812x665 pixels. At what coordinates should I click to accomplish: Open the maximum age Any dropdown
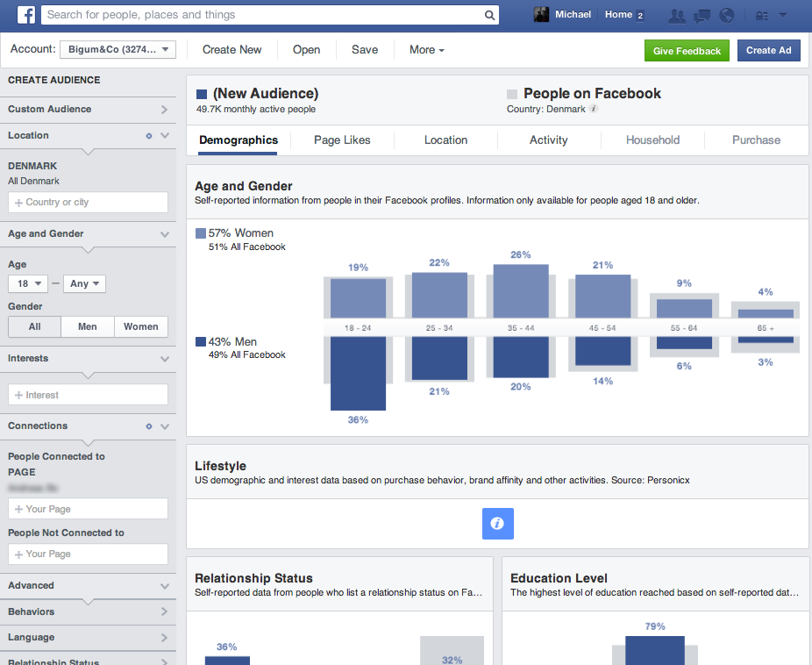tap(84, 284)
